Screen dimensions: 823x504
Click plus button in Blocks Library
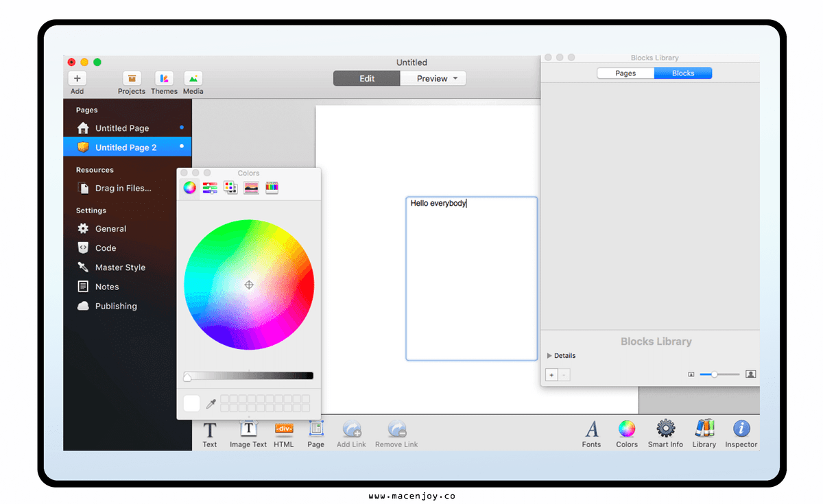coord(551,375)
